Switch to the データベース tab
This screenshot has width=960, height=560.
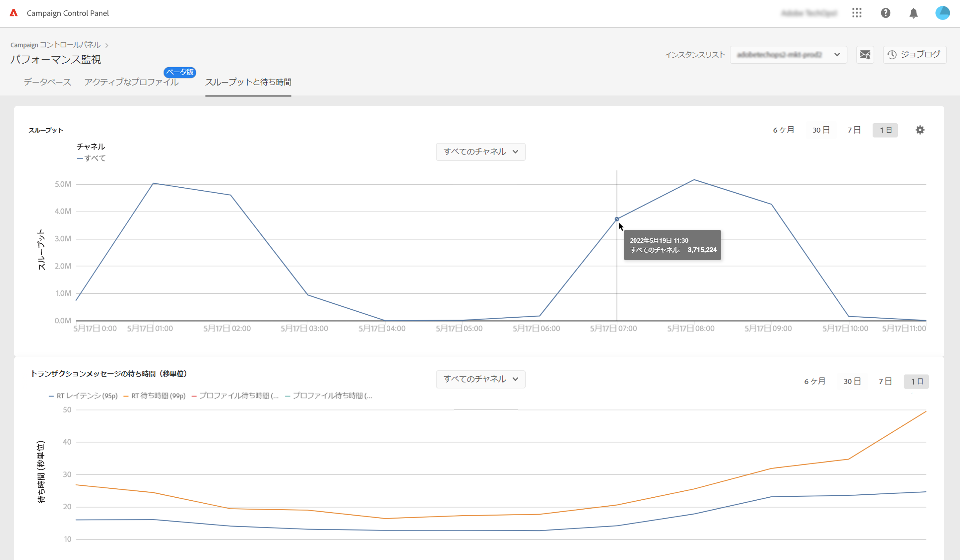[x=47, y=82]
